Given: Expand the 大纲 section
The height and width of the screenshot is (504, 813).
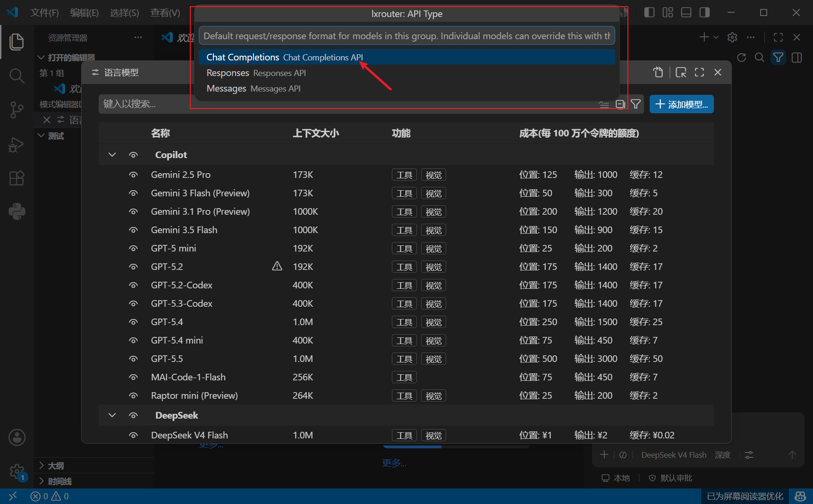Looking at the screenshot, I should point(41,466).
